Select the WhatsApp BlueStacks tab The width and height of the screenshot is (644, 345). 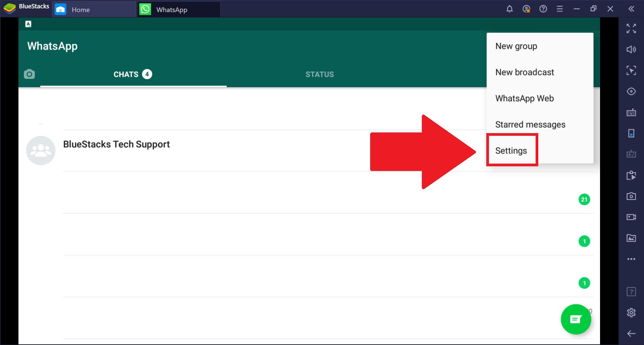click(x=179, y=10)
